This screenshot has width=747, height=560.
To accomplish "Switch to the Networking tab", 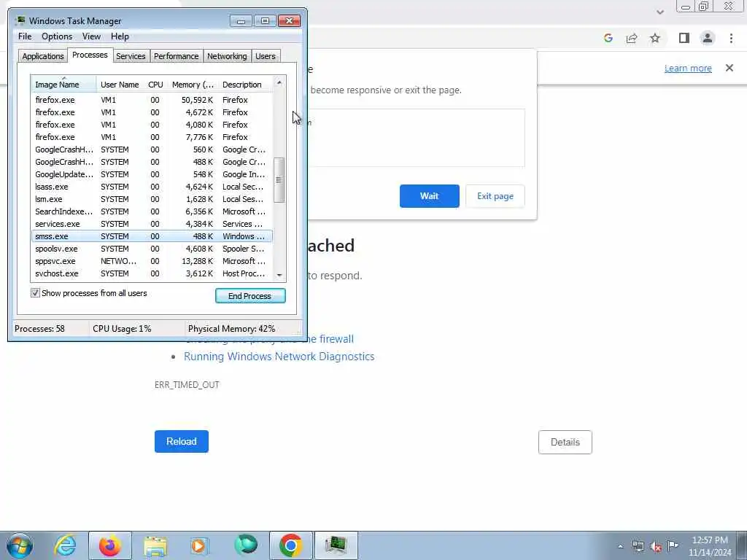I will coord(228,56).
